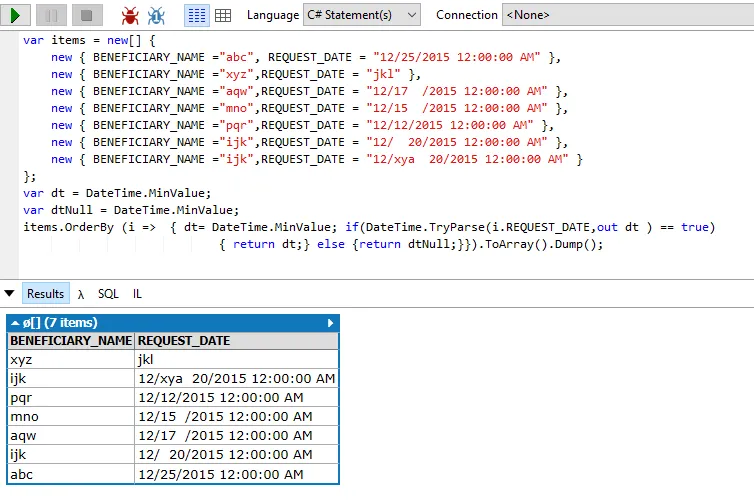Select the mno cell in results
Screen dimensions: 754x501
[x=71, y=416]
